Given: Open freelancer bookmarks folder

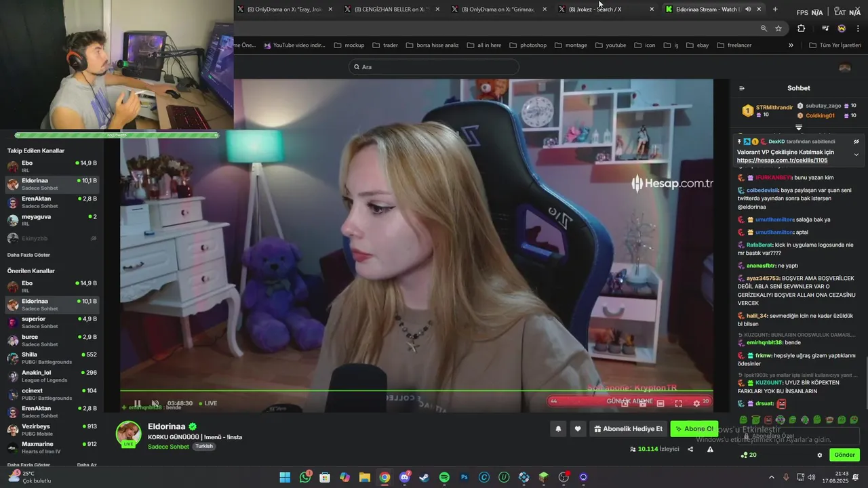Looking at the screenshot, I should click(x=734, y=45).
